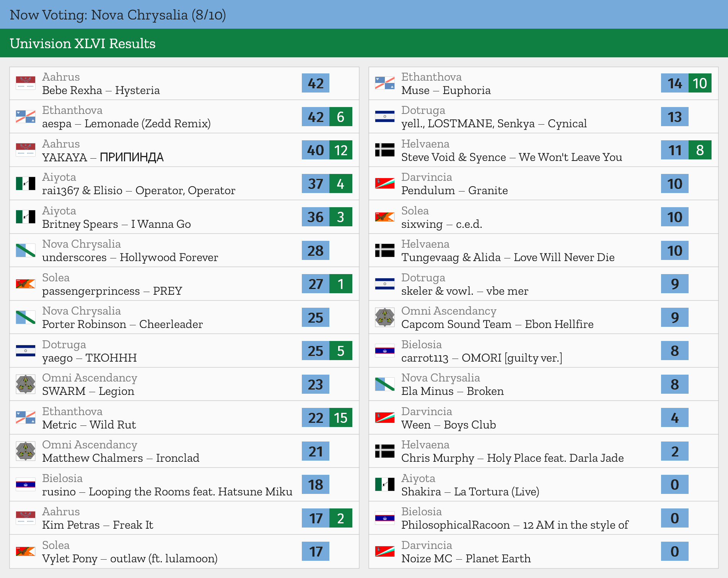The image size is (728, 578).
Task: Click the blue total 10 for sixwing – c.e.d.
Action: (x=675, y=217)
